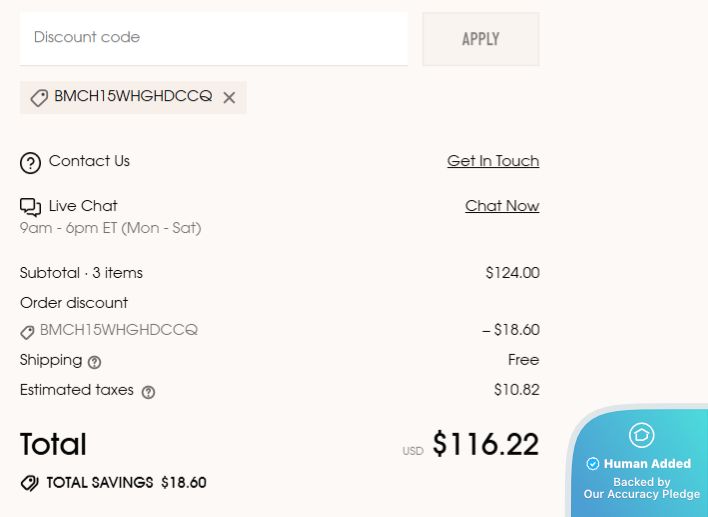
Task: Click the Backed by Our Accuracy Pledge text
Action: [642, 488]
